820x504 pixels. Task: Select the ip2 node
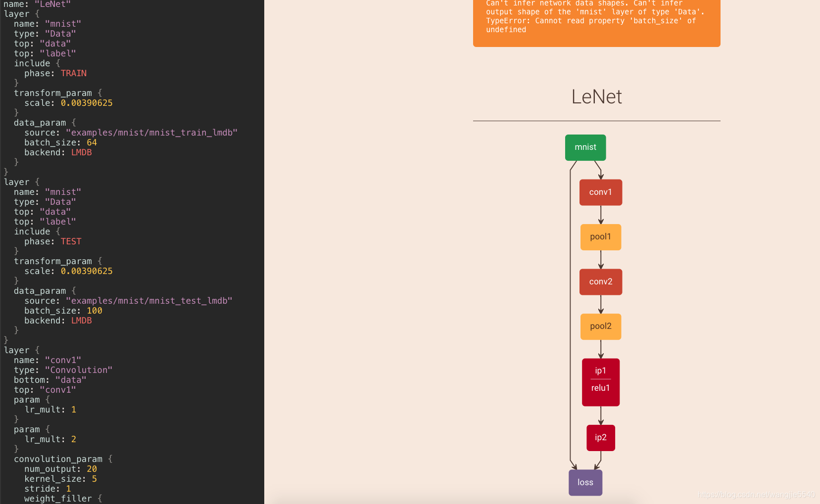click(601, 438)
